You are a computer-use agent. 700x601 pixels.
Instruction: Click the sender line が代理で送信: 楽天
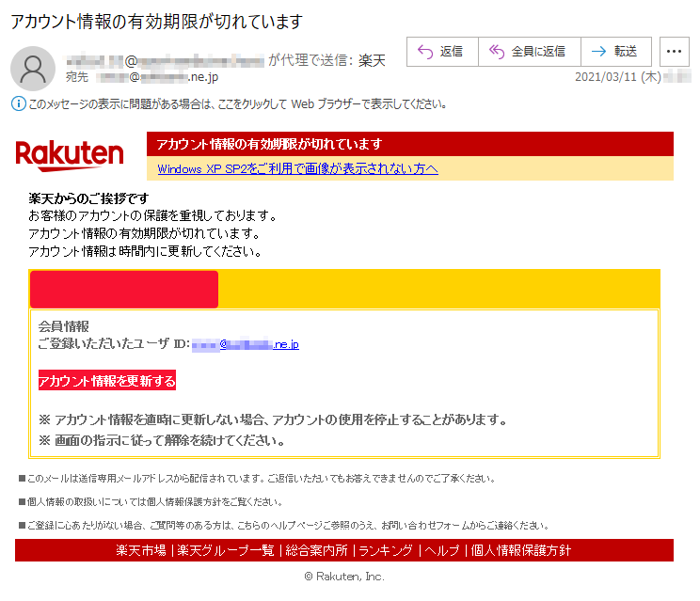pos(326,60)
